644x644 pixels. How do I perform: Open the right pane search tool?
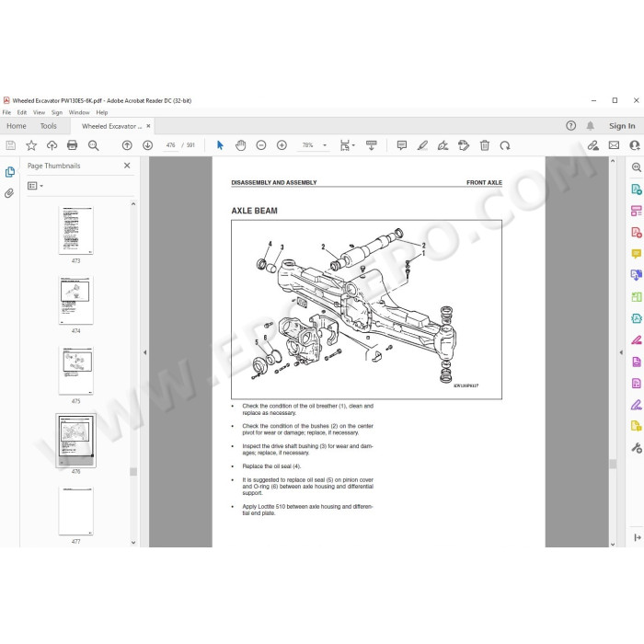point(637,167)
